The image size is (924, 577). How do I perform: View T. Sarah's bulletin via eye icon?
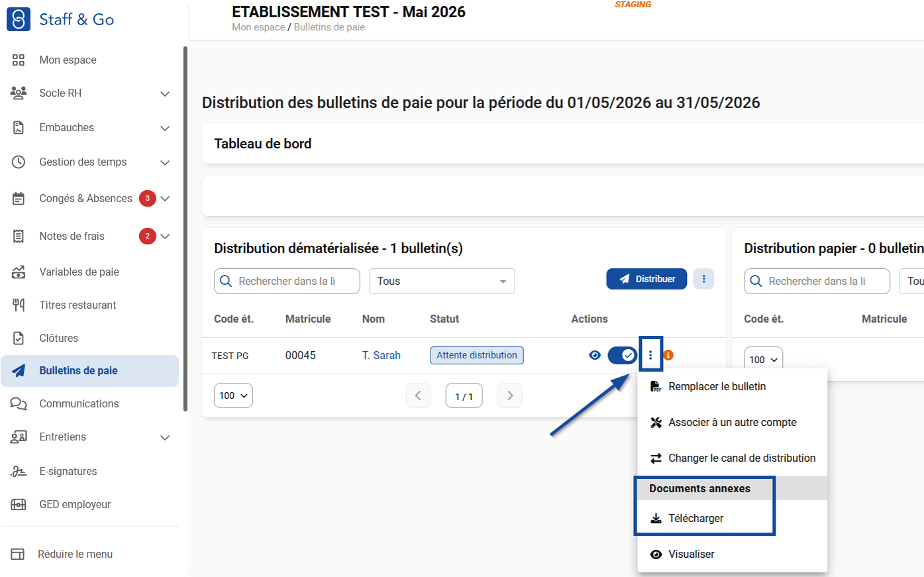point(595,355)
